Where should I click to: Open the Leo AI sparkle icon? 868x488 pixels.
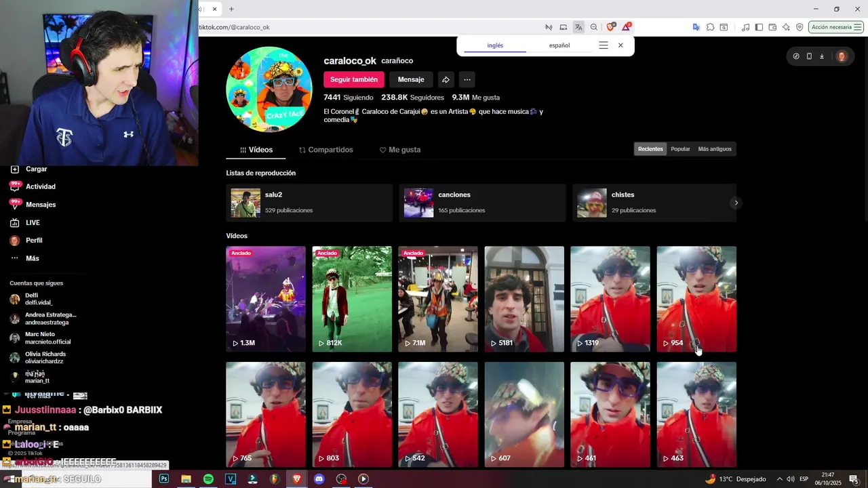pyautogui.click(x=786, y=27)
